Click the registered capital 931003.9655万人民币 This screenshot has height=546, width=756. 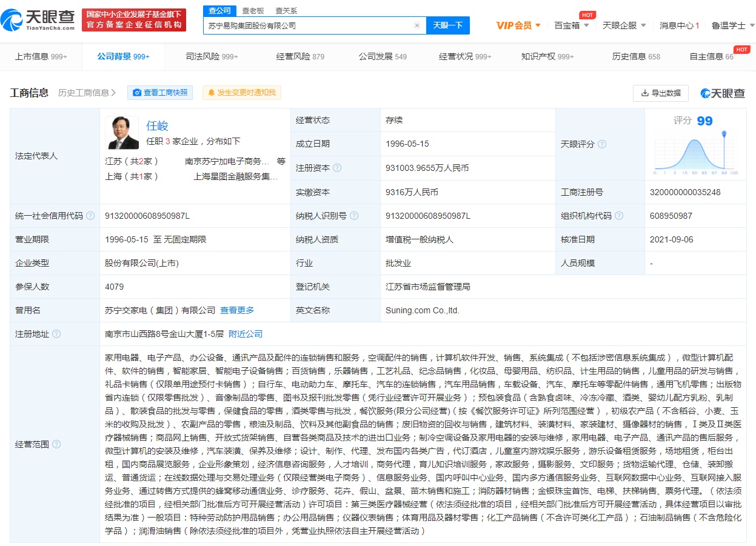(427, 168)
